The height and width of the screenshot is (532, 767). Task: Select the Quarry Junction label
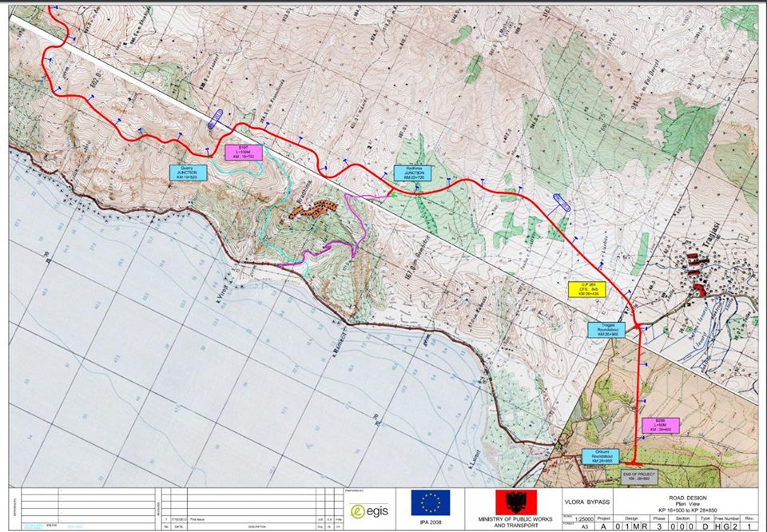(188, 171)
